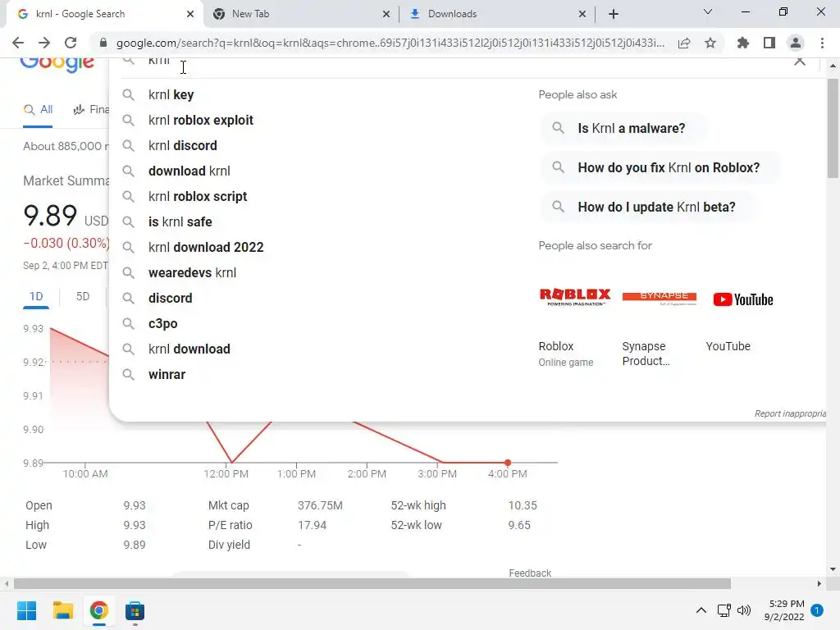This screenshot has height=630, width=840.
Task: Select the All search results tab
Action: click(38, 110)
